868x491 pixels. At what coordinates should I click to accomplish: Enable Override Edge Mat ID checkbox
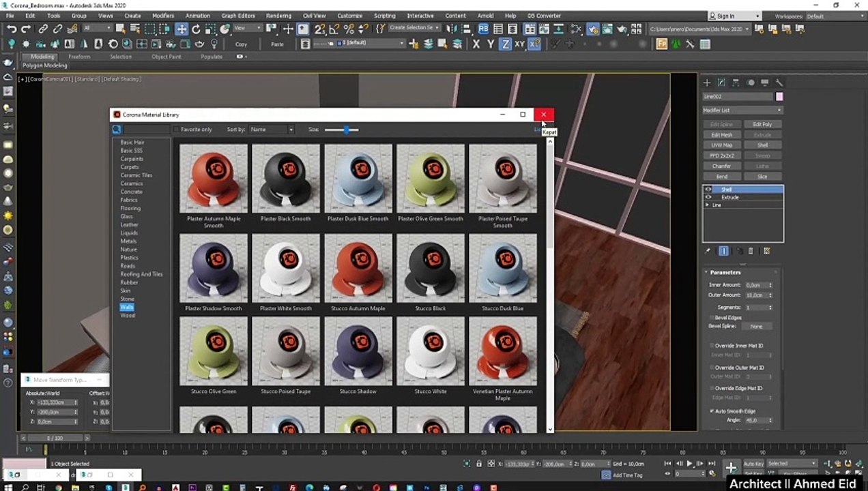point(712,388)
